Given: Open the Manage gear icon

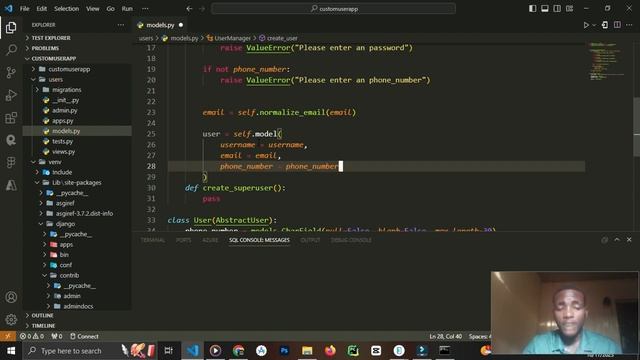Looking at the screenshot, I should click(11, 319).
